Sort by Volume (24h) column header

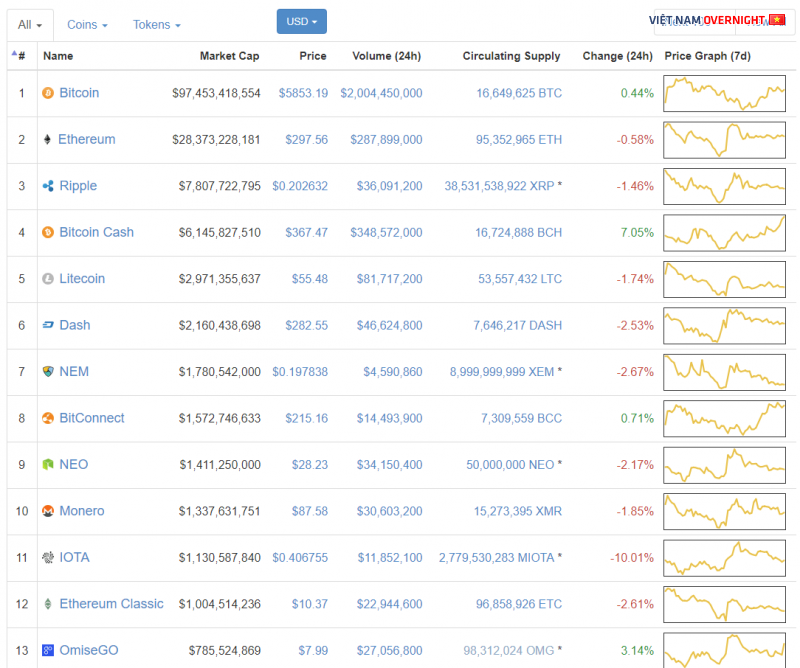(x=387, y=56)
